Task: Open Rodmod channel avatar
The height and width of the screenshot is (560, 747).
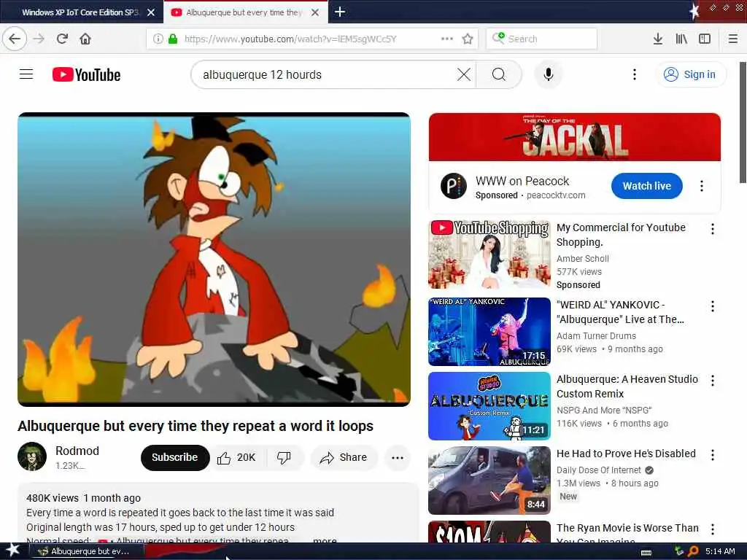Action: [32, 456]
